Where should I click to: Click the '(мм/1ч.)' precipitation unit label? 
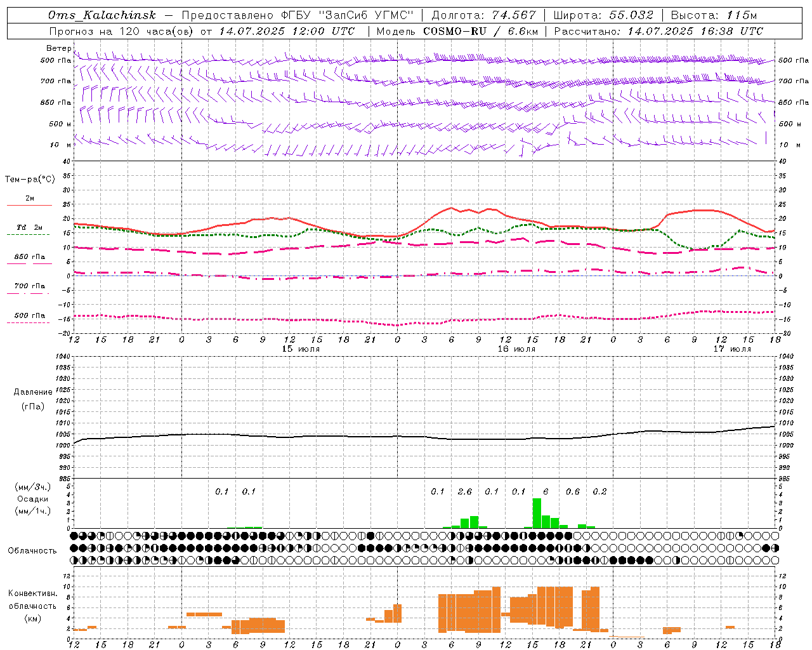pos(33,510)
